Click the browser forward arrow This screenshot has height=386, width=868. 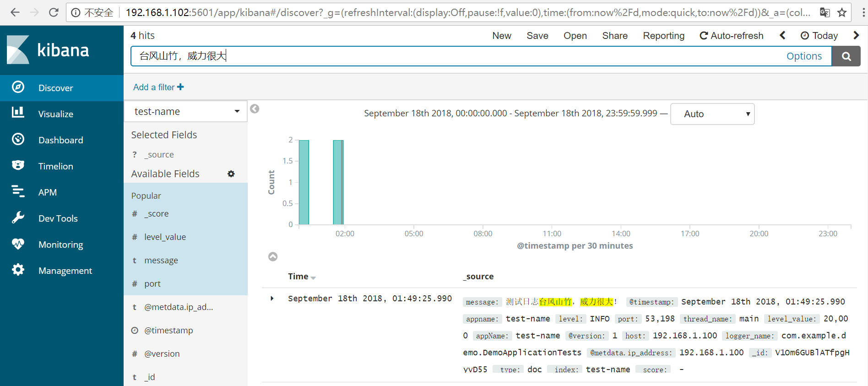(34, 12)
